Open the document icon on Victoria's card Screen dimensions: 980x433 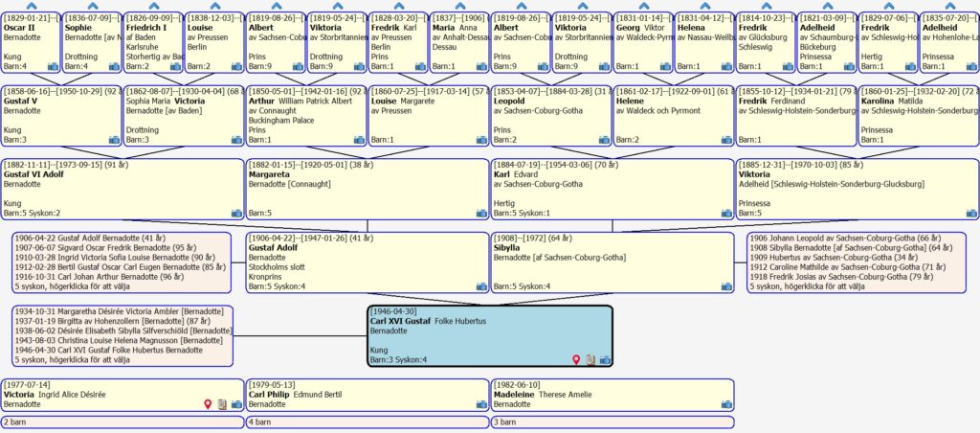tap(222, 405)
